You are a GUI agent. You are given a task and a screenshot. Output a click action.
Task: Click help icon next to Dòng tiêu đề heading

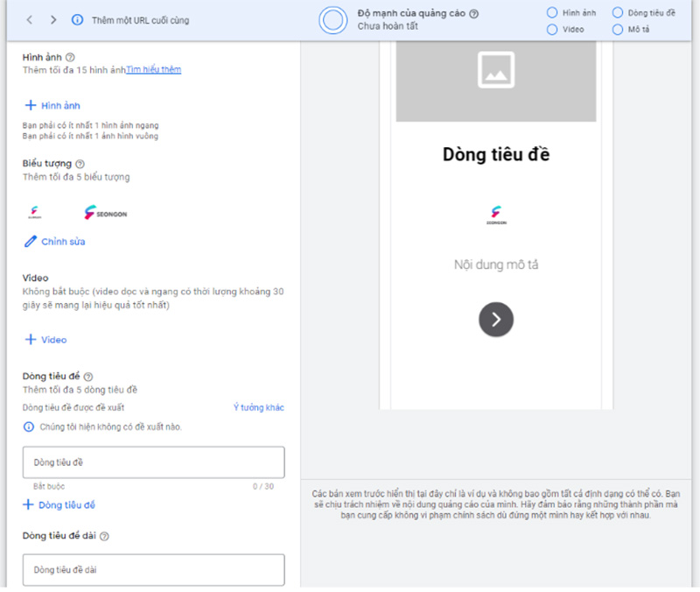88,377
